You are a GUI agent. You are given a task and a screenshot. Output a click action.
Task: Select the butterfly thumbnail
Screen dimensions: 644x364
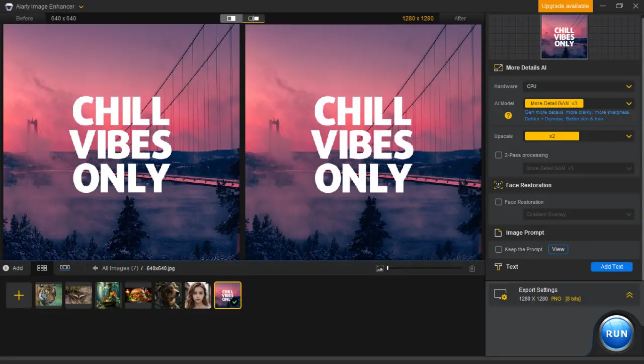78,295
